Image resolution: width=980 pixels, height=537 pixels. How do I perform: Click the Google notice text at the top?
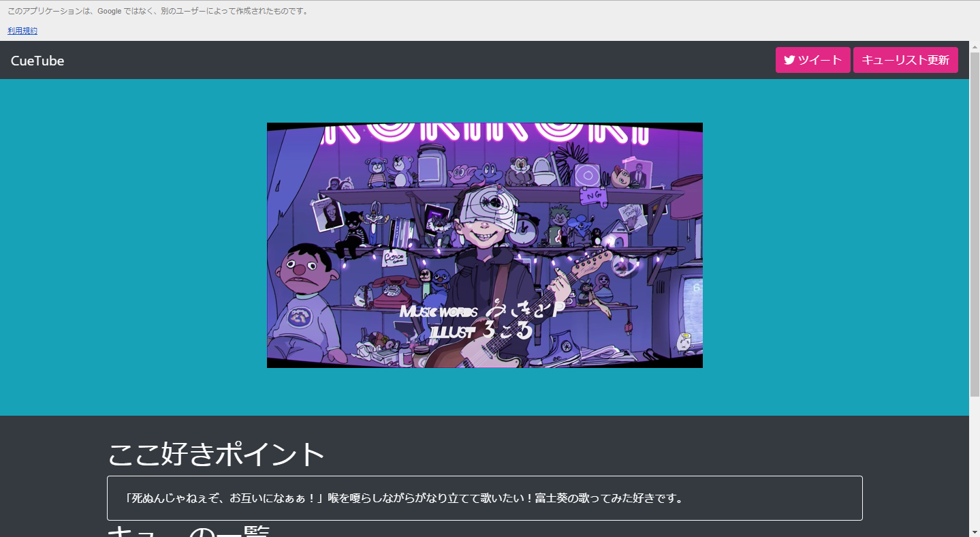click(x=157, y=11)
